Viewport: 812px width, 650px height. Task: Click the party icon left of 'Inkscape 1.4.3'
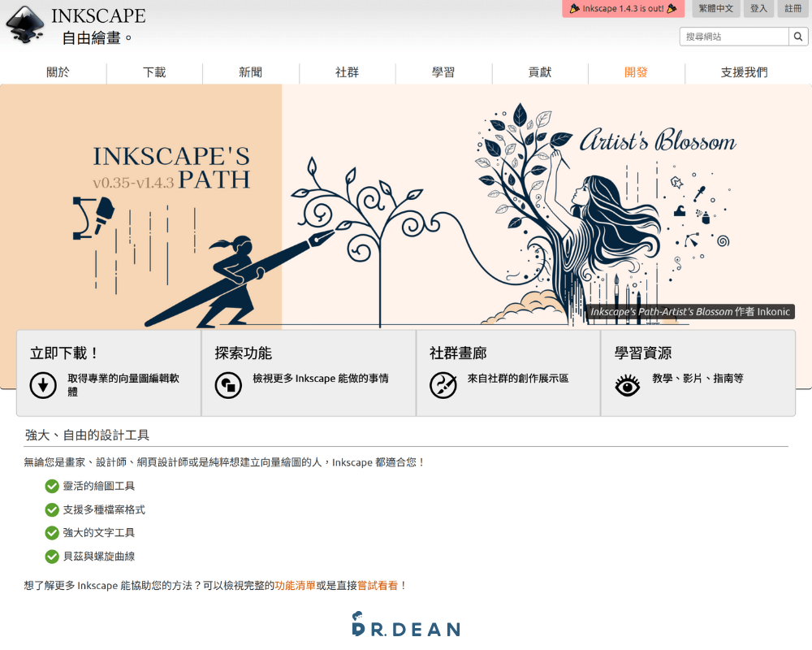pyautogui.click(x=574, y=8)
